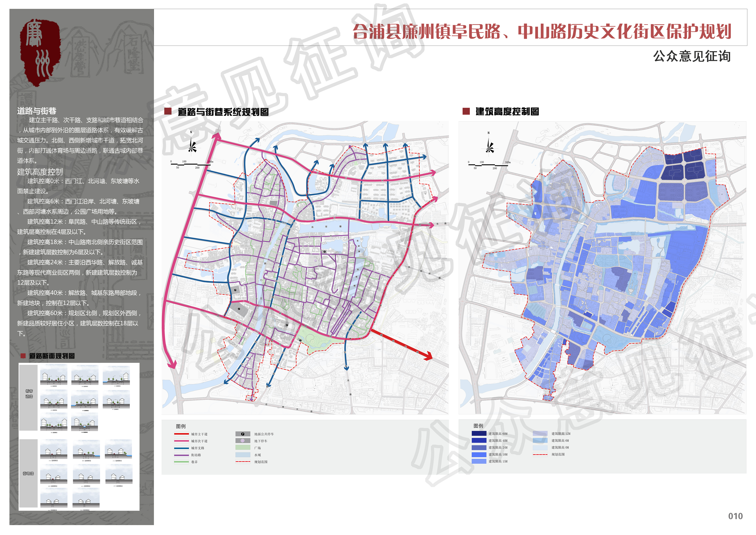Click the 道路断面规划图 heading

pyautogui.click(x=52, y=356)
